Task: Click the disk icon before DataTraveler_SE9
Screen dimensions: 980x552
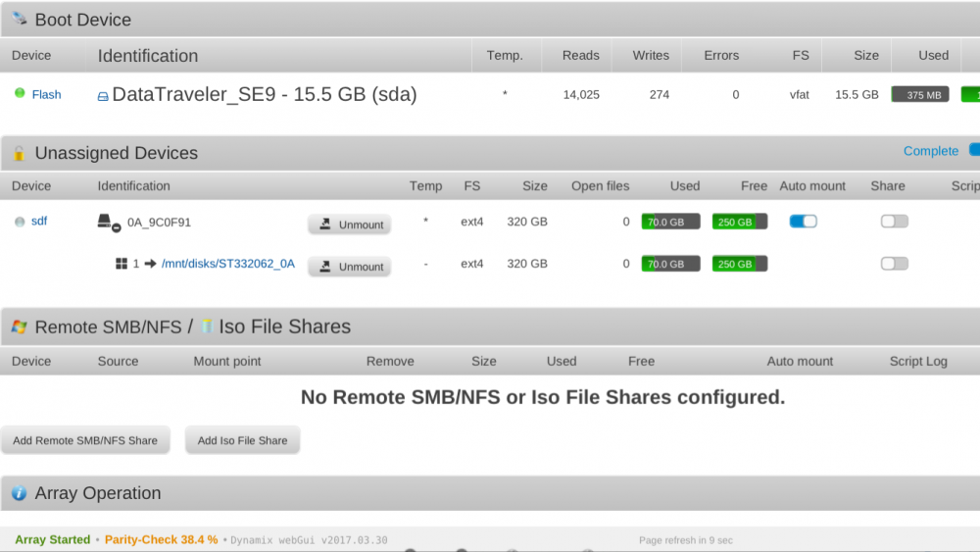Action: click(x=103, y=96)
